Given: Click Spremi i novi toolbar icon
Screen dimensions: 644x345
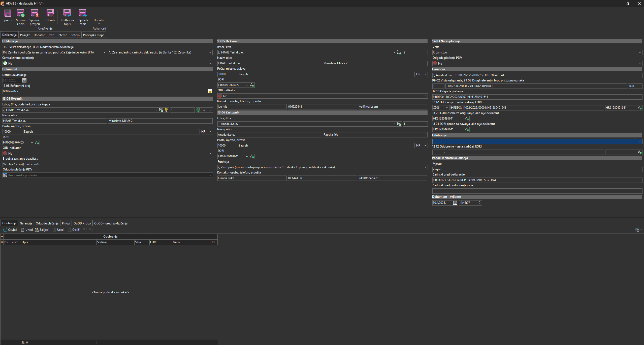Looking at the screenshot, I should (x=21, y=14).
